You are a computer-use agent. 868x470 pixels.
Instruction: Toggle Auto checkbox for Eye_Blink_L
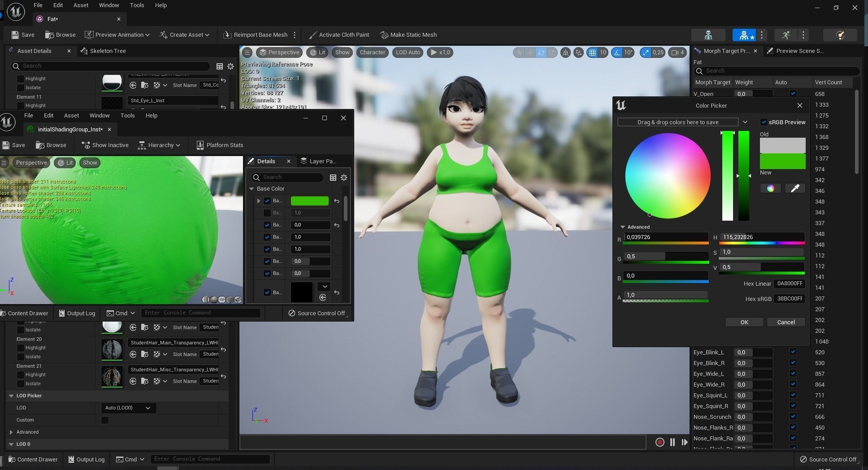click(793, 352)
